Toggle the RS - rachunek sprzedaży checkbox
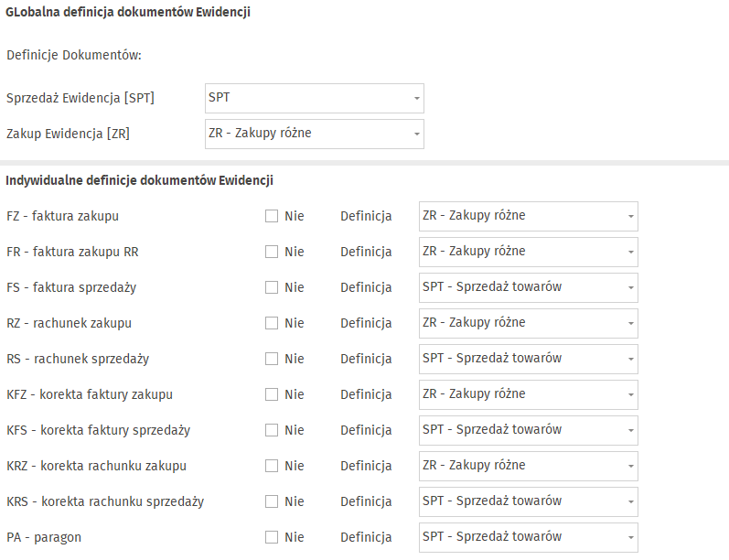This screenshot has height=560, width=729. pos(272,359)
